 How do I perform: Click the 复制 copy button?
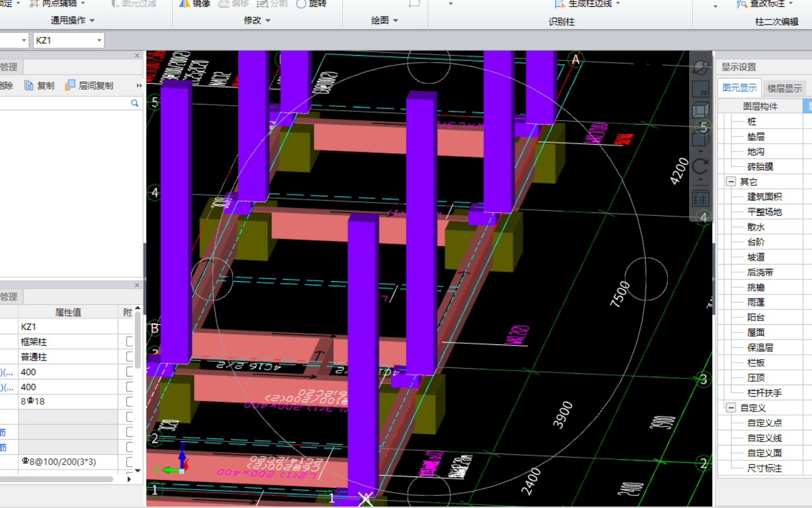pos(40,86)
